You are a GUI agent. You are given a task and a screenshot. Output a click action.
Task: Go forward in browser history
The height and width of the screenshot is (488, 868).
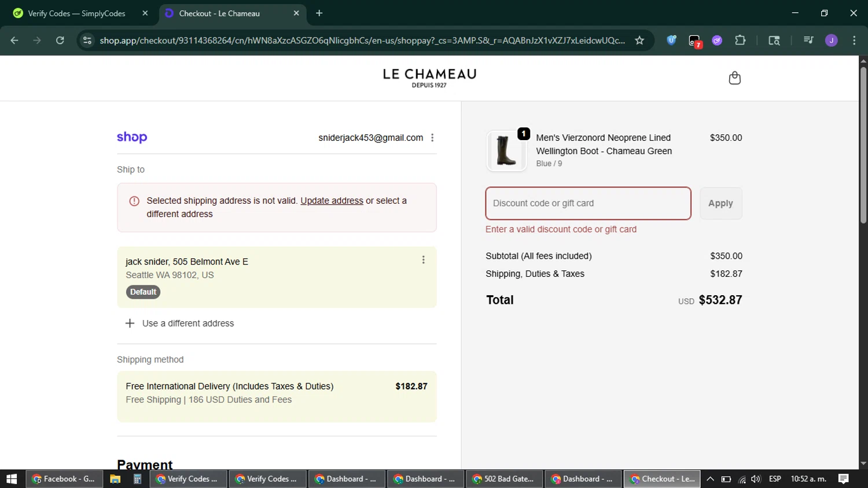tap(37, 41)
